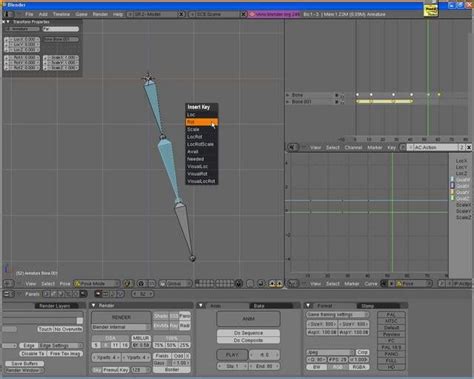Choose VisualLocRot in the Insert Key menu
Image resolution: width=474 pixels, height=379 pixels.
[201, 181]
